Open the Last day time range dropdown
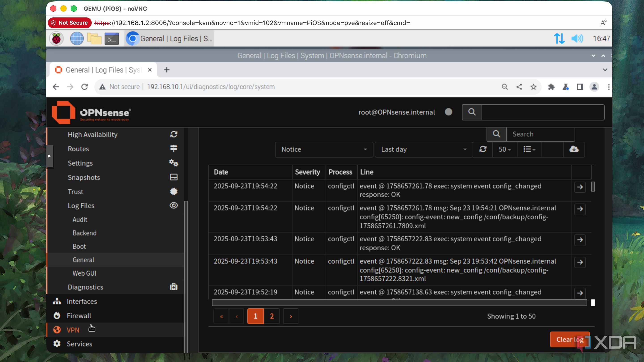The width and height of the screenshot is (644, 362). click(x=424, y=149)
